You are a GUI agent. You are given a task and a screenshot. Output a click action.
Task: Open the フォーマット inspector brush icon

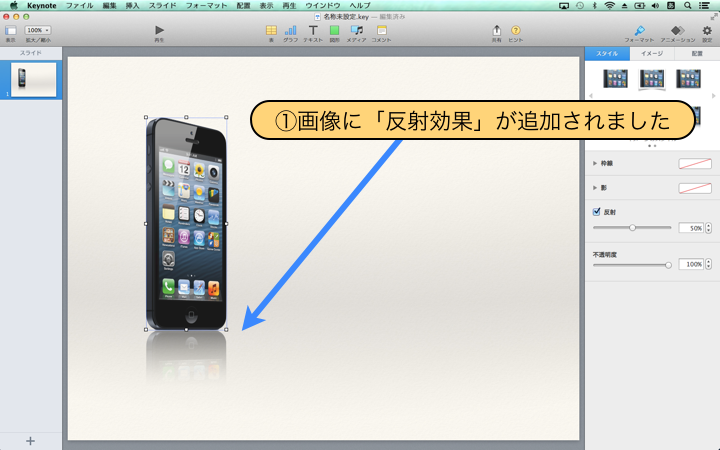click(639, 30)
